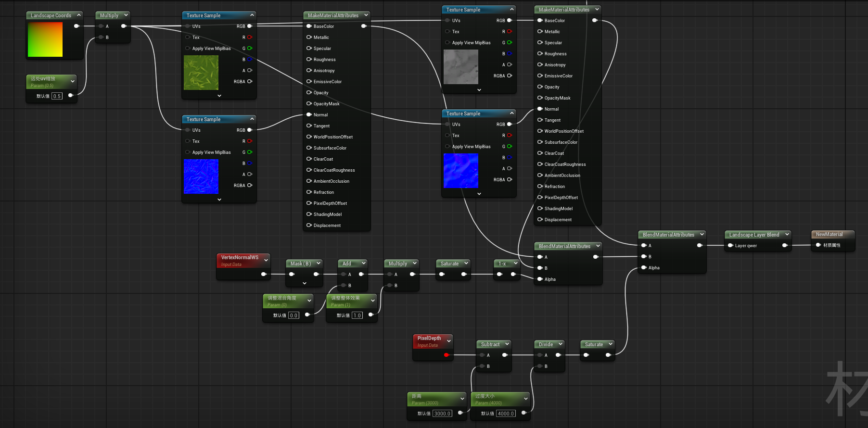Edit the 0.5 value on 远处uv缩放 parameter
Screen dimensions: 868x428
[x=57, y=96]
